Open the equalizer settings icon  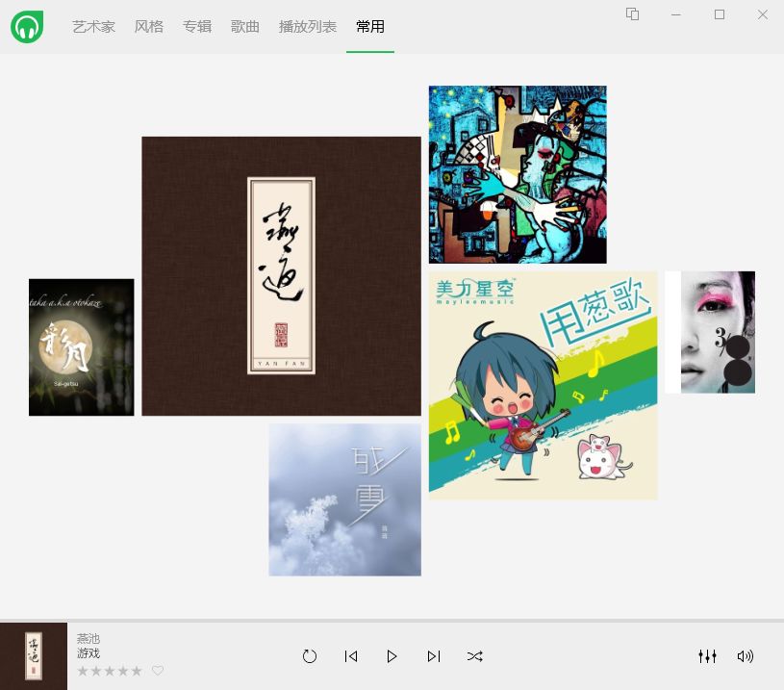pos(707,656)
